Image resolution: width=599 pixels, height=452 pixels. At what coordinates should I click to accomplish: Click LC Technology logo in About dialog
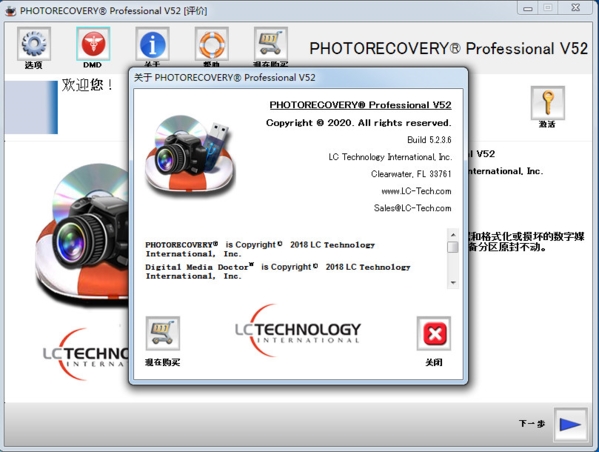click(x=298, y=331)
